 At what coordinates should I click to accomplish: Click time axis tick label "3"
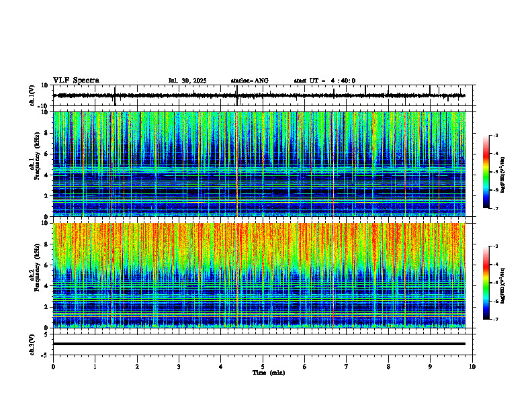(179, 367)
